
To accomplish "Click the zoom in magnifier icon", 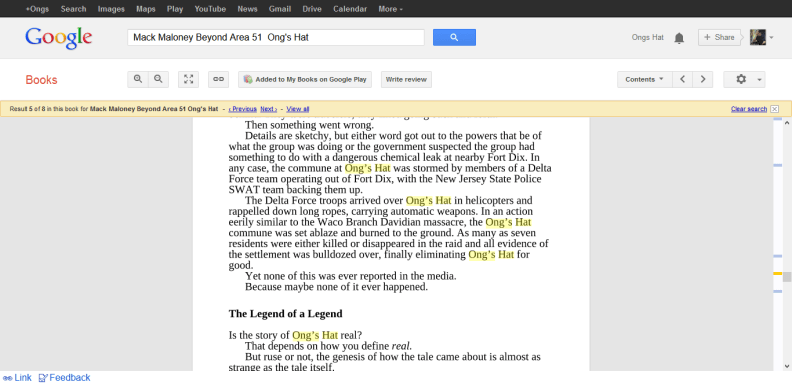I will (138, 79).
